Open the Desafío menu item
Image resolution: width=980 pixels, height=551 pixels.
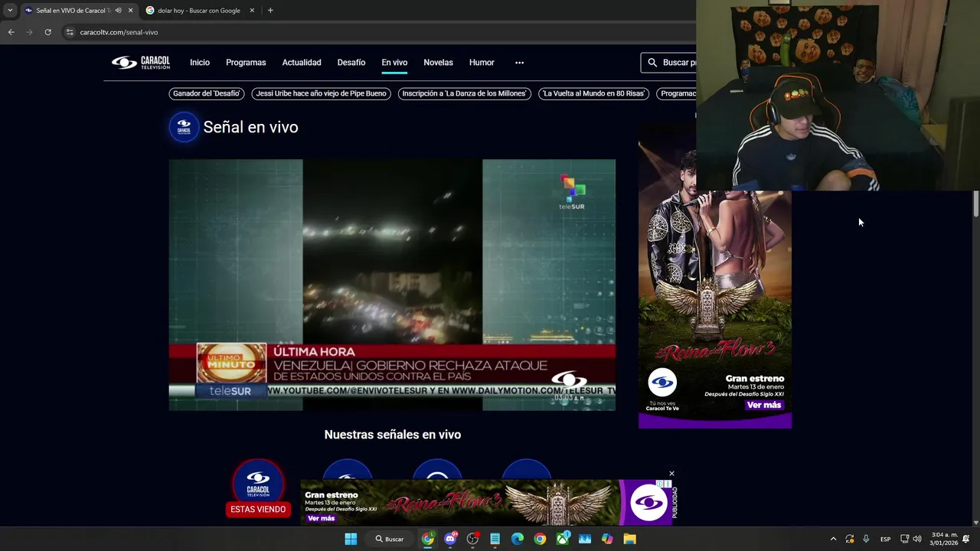(x=351, y=63)
